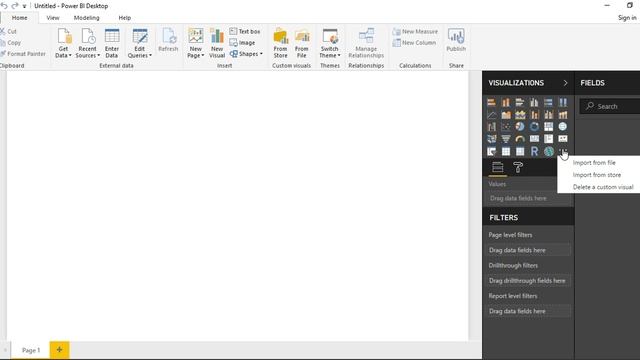Click From File custom visuals button

302,43
